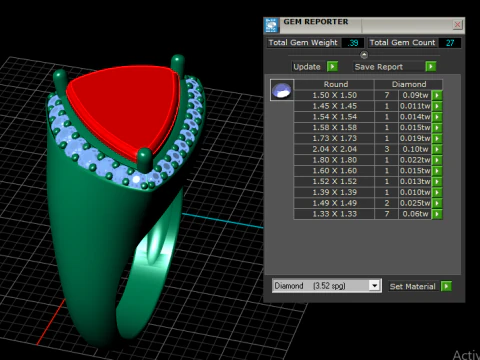This screenshot has height=360, width=480.
Task: Click the Total Gem Count value 27
Action: point(450,43)
